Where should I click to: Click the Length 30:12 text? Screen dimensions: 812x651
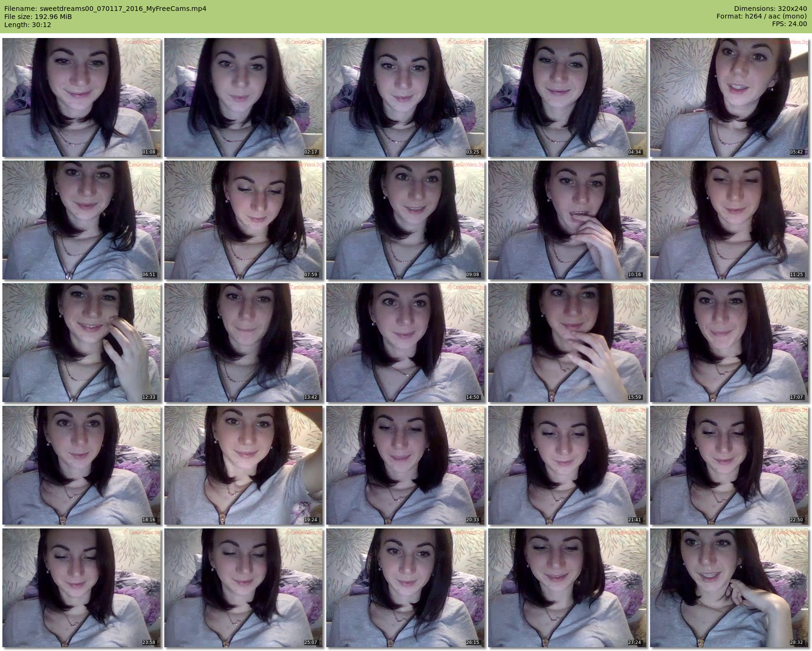pyautogui.click(x=28, y=25)
